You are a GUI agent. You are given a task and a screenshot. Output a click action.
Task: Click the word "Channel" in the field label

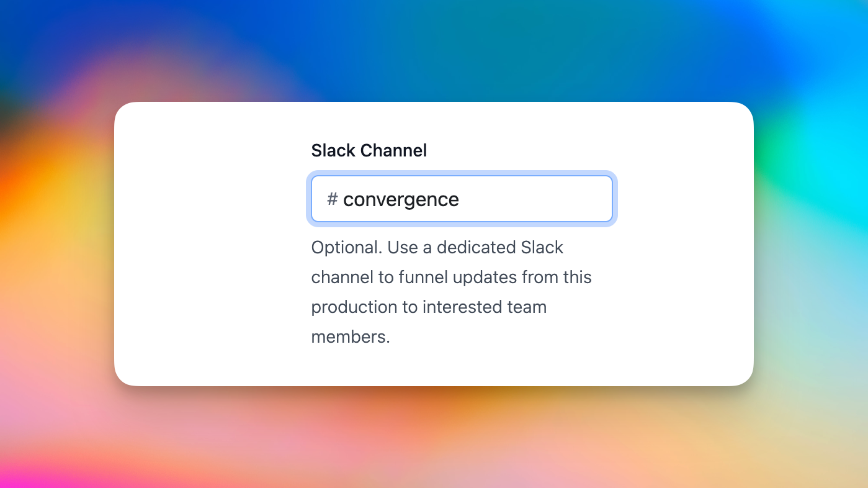pos(393,150)
